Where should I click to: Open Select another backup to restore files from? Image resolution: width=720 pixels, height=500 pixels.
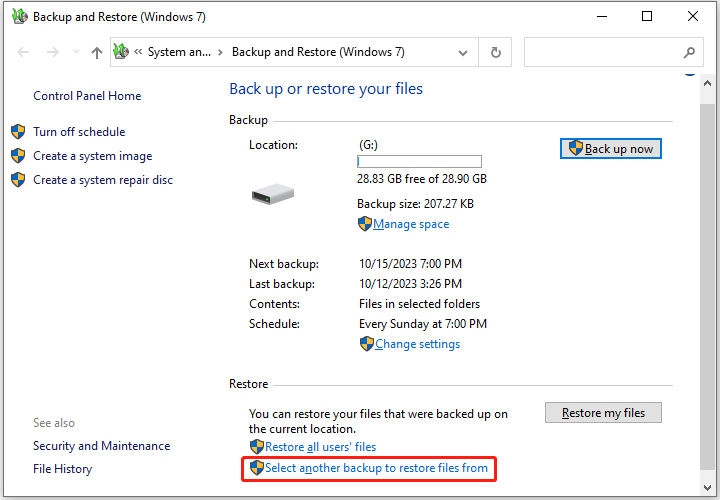click(x=376, y=468)
